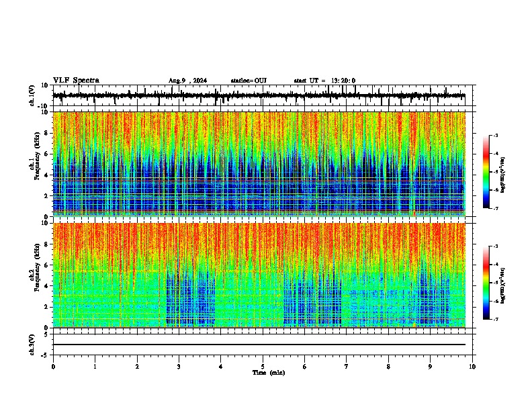Click inside the ch.2 frequency spectrogram
This screenshot has height=411, width=532.
(259, 275)
